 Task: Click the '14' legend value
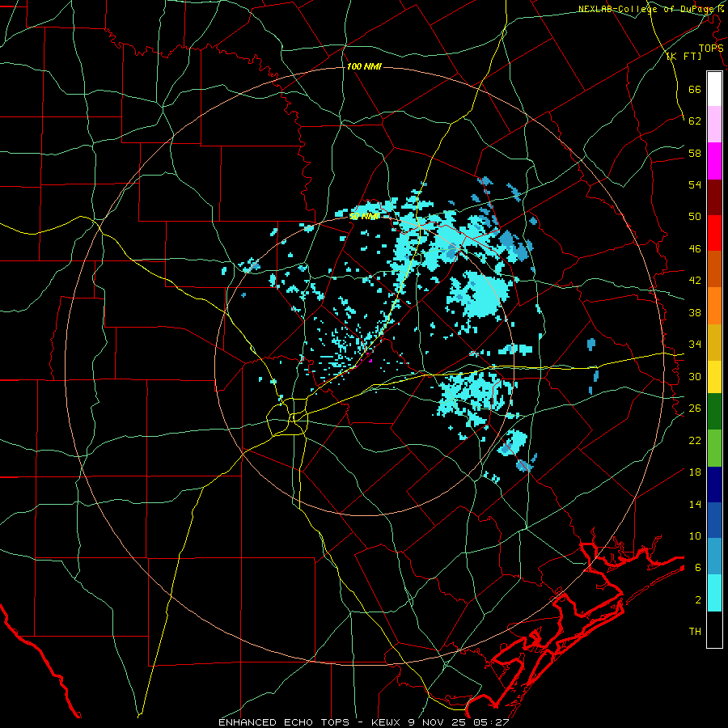(695, 504)
